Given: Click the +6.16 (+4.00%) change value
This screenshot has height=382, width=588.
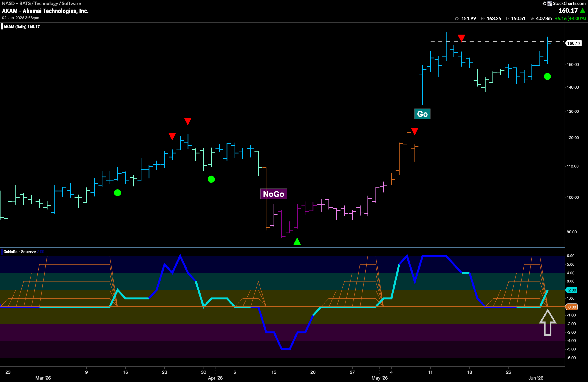Looking at the screenshot, I should coord(570,19).
